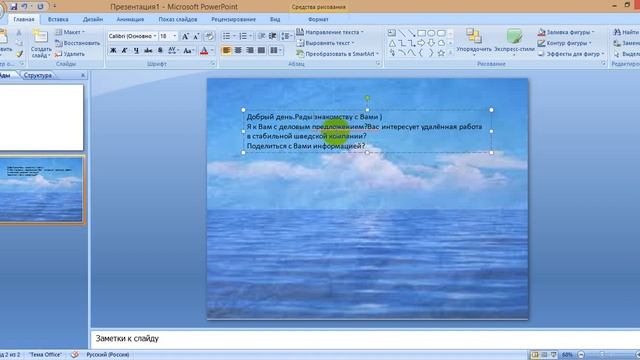This screenshot has height=360, width=640.
Task: Select the right block arrow shape
Action: pos(422,43)
